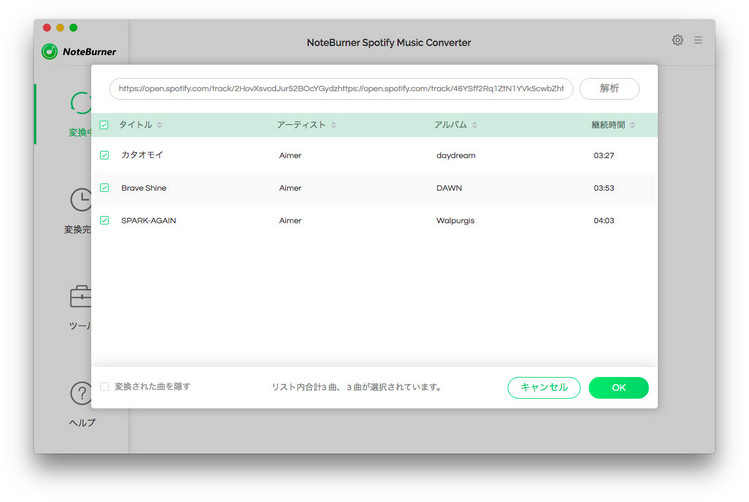Uncheck the SPARK-AGAIN track checkbox
This screenshot has width=749, height=502.
[x=104, y=220]
